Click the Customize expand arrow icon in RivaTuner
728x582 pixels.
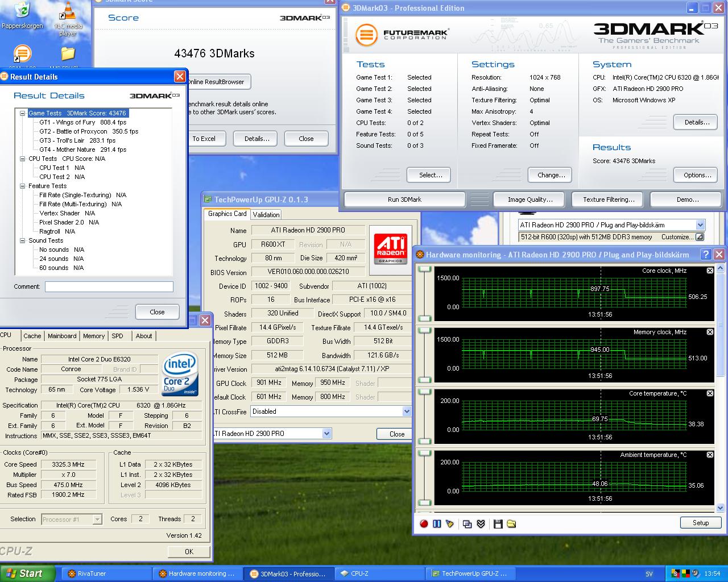pos(700,237)
